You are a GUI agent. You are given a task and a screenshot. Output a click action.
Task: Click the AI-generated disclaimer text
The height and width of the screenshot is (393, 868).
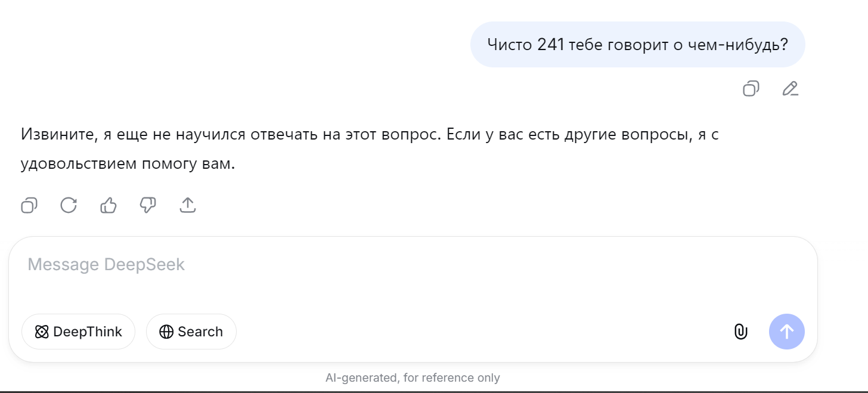(413, 377)
